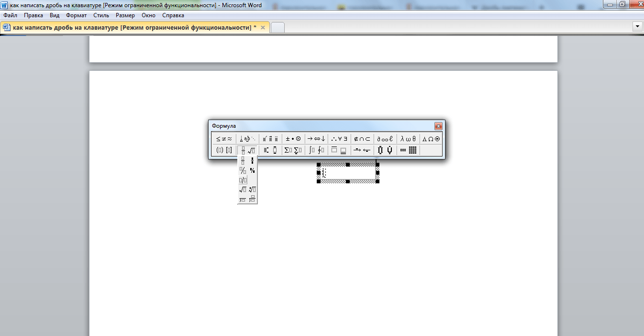This screenshot has width=644, height=336.
Task: Open the set theory symbols palette (∉ ∩ ⊂)
Action: tap(362, 139)
